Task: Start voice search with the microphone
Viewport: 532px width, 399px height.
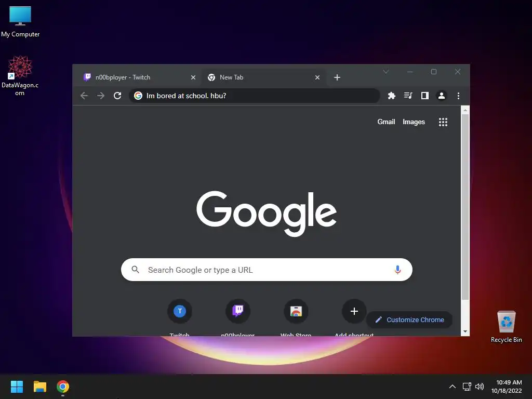Action: tap(397, 270)
